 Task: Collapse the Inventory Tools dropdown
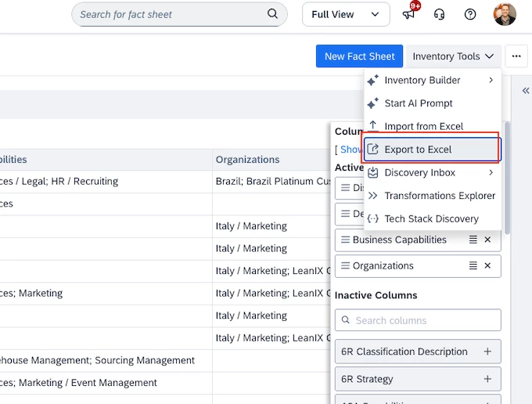click(454, 56)
